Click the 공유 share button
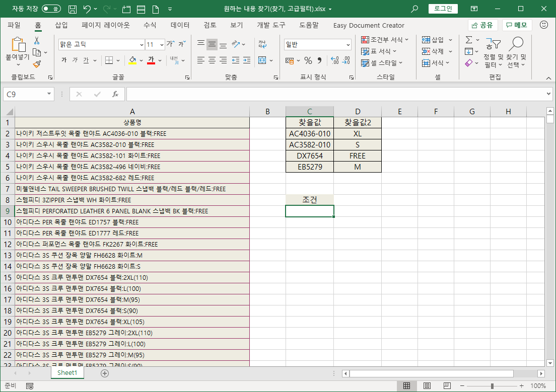 pyautogui.click(x=483, y=25)
